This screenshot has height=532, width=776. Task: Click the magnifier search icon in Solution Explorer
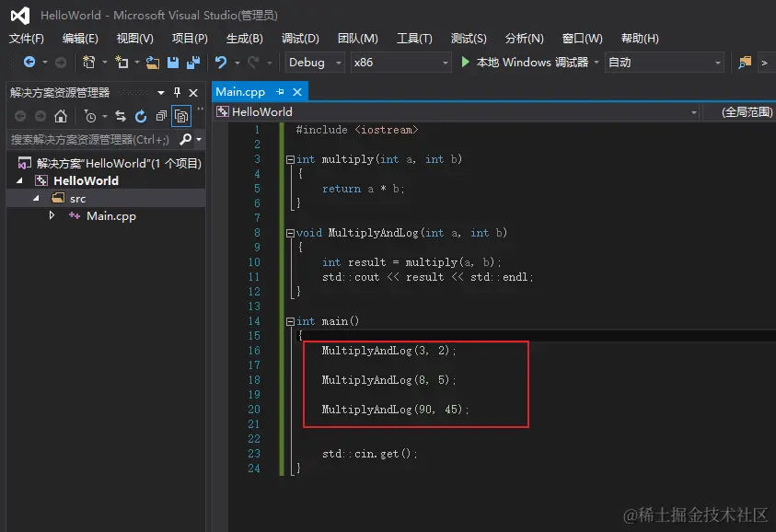(186, 140)
